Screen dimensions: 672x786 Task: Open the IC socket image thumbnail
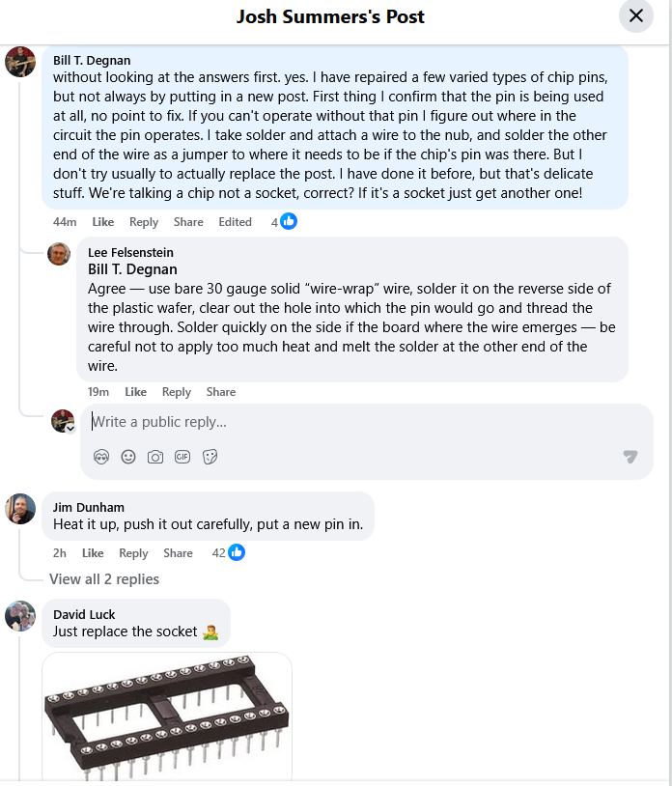pos(167,715)
